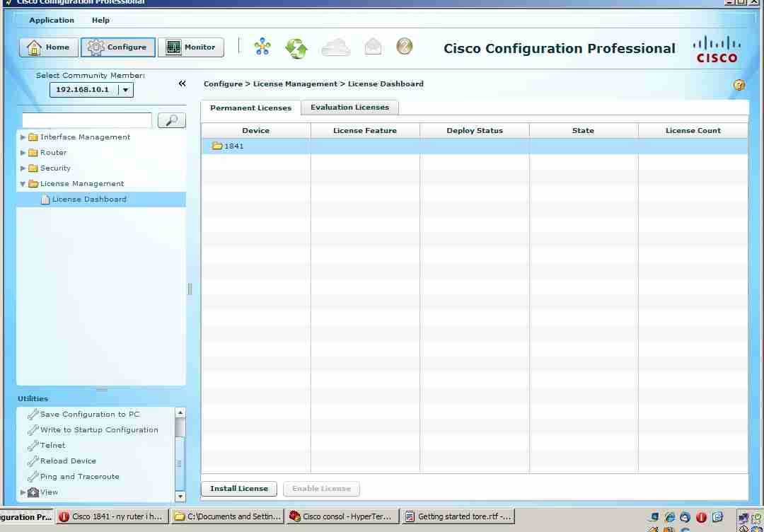Open the Telnet utility

coord(52,445)
